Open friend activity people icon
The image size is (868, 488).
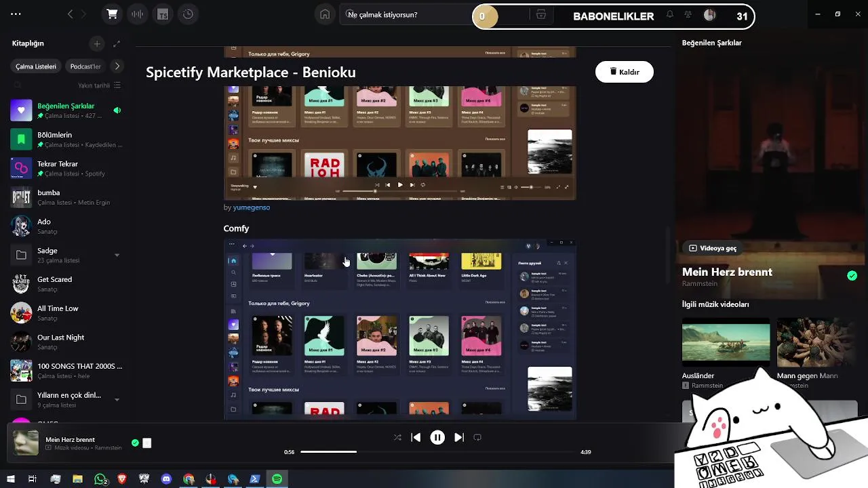[688, 14]
